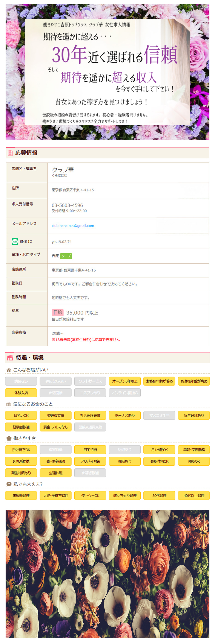Click the club.hana.net@gmail.com email link

point(73,226)
